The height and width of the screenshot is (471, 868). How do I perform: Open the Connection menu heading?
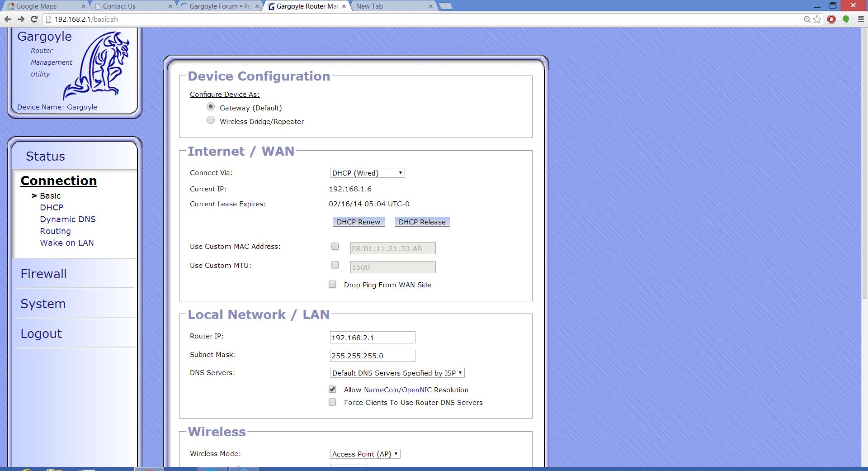click(x=59, y=181)
